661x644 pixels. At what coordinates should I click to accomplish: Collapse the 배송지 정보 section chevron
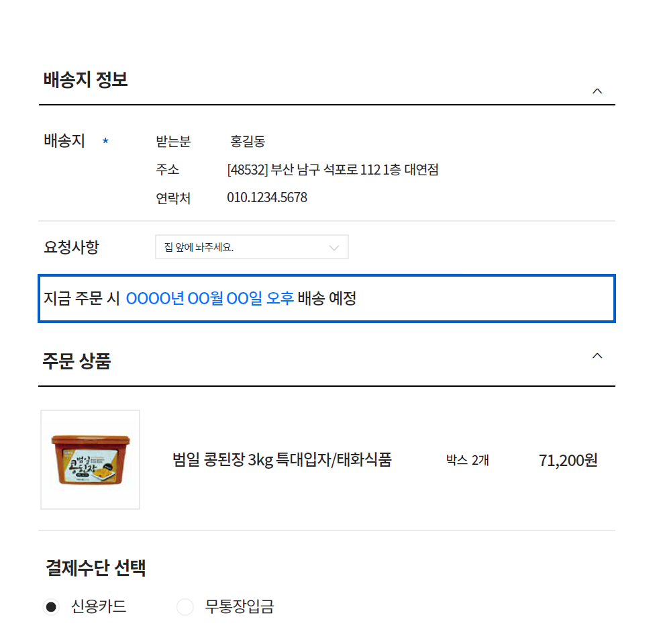(597, 91)
